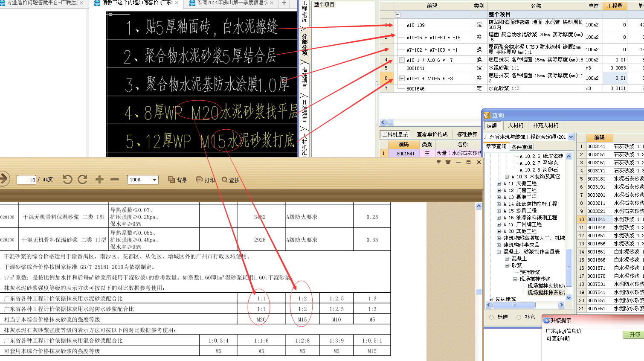This screenshot has width=644, height=361.
Task: Expand row 4 A10-1 + A10-6 * -7
Action: point(401,60)
